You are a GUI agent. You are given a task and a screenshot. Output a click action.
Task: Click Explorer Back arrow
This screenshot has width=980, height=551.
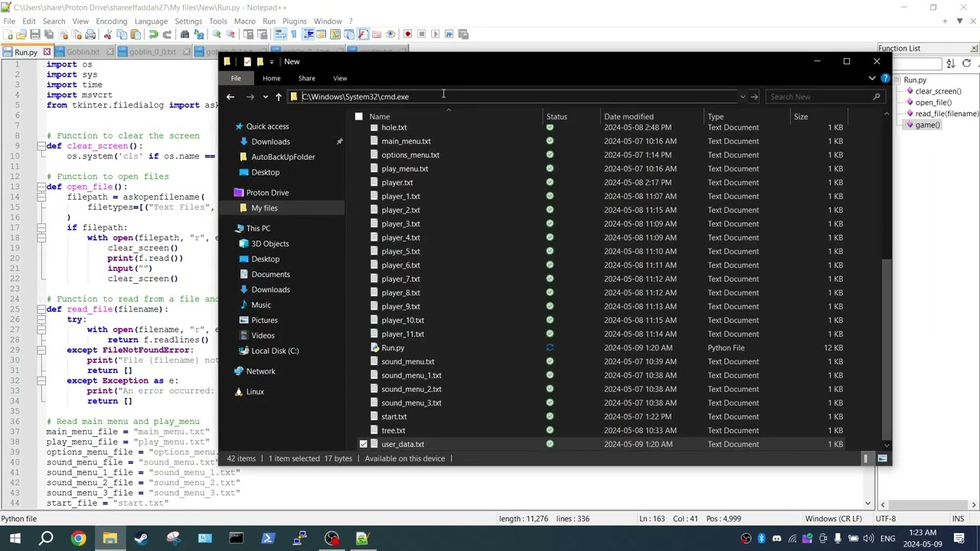point(230,96)
